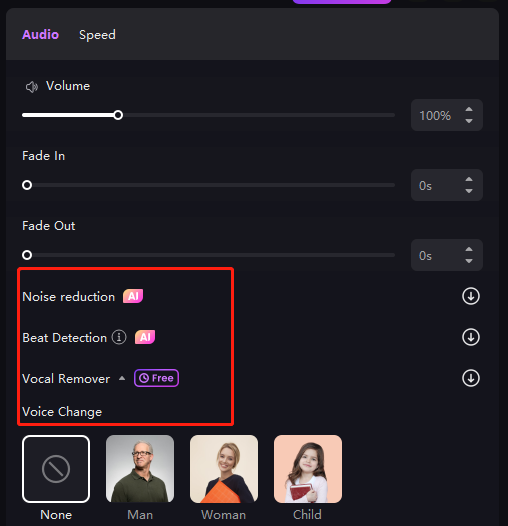508x526 pixels.
Task: Click the Fade Out 0s input field
Action: click(x=447, y=255)
